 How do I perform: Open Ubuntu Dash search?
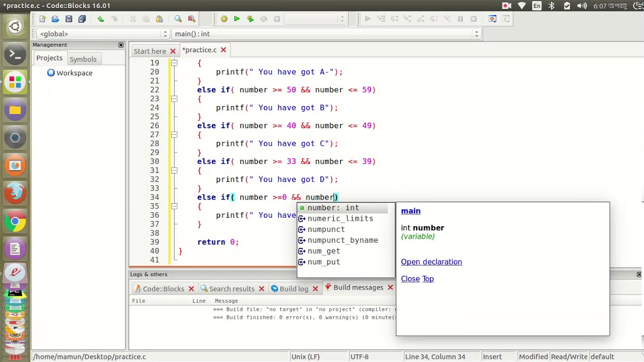[15, 26]
